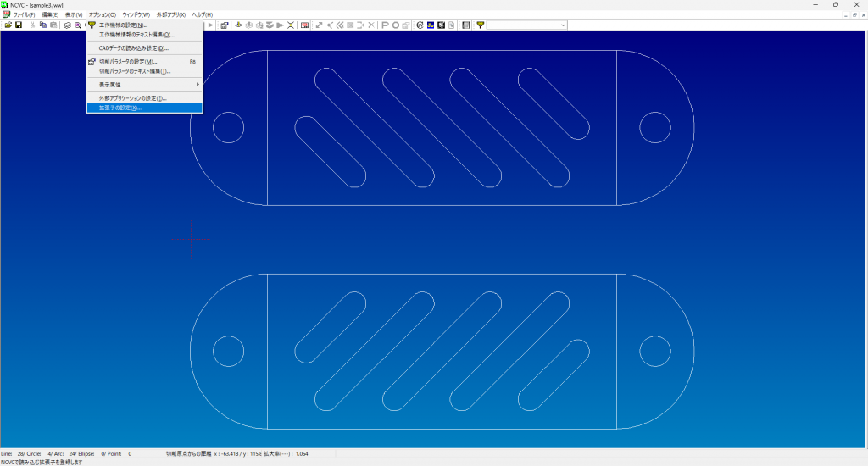Click the paste clipboard icon
Viewport: 868px width, 466px height.
click(x=53, y=25)
